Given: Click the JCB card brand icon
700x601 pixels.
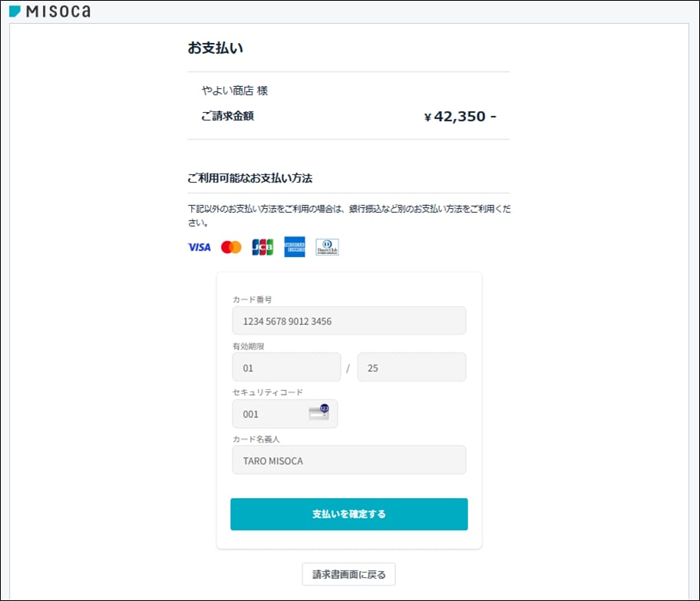Looking at the screenshot, I should pyautogui.click(x=262, y=247).
